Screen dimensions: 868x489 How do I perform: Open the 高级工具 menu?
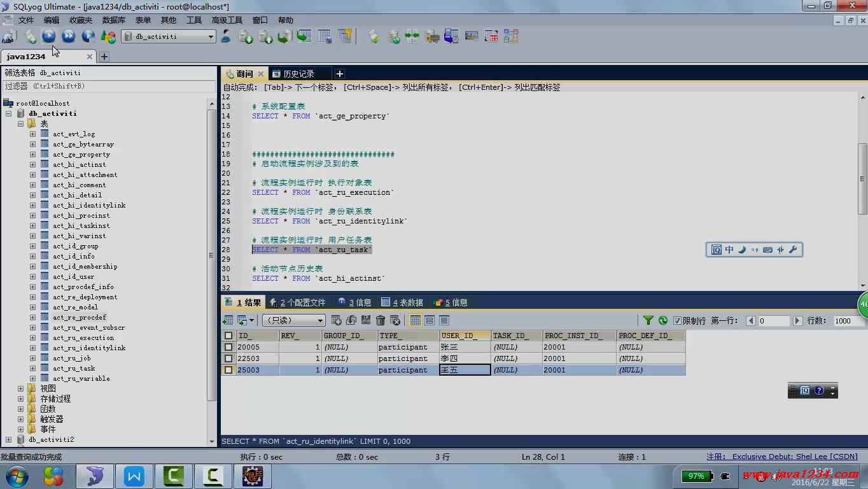(227, 20)
